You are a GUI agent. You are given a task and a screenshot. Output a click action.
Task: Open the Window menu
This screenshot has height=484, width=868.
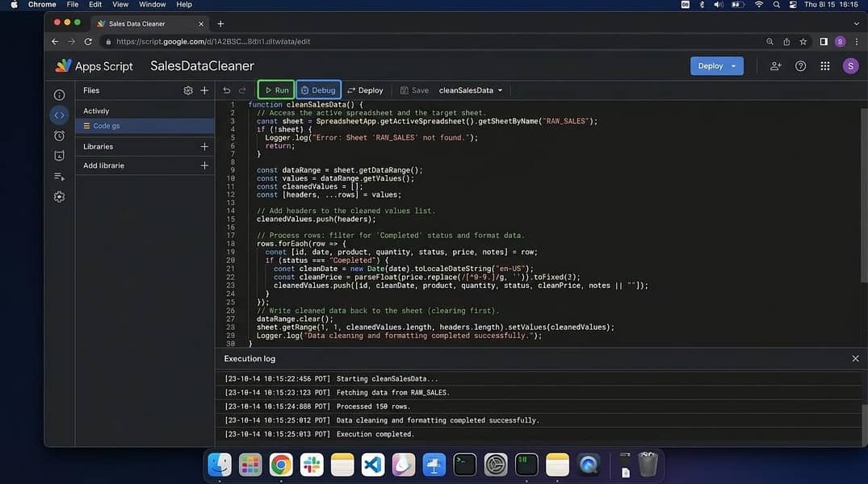click(x=153, y=4)
